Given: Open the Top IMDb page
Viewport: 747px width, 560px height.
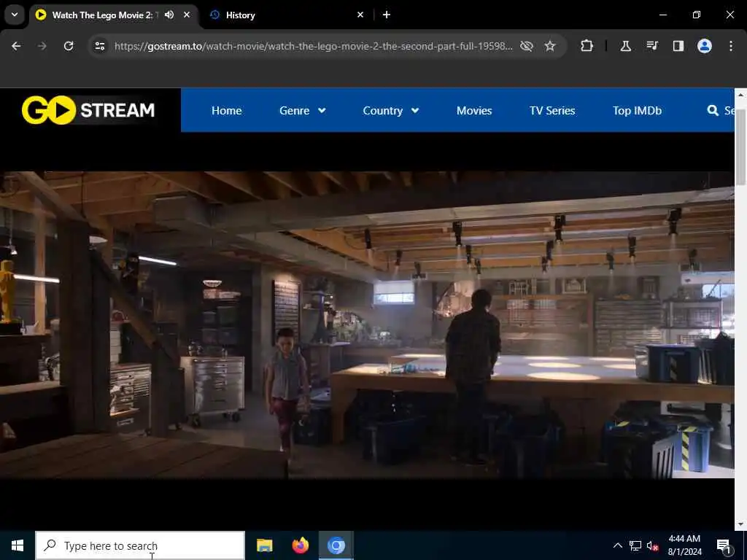Looking at the screenshot, I should [637, 111].
